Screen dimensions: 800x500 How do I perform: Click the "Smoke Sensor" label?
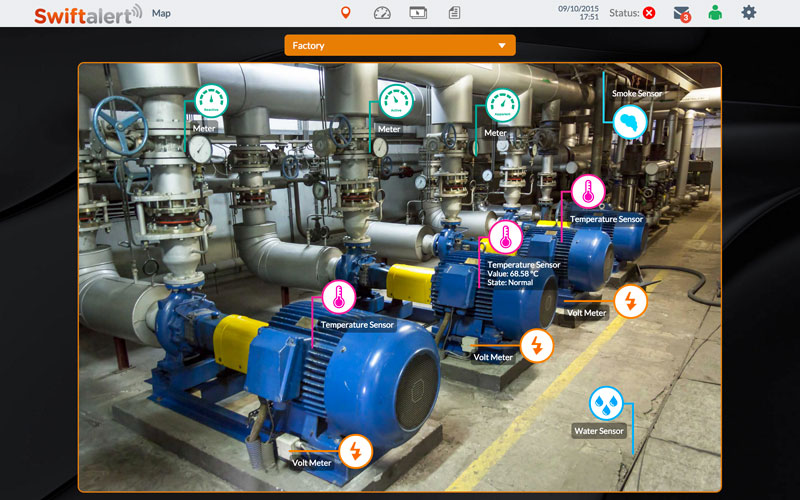(x=637, y=93)
